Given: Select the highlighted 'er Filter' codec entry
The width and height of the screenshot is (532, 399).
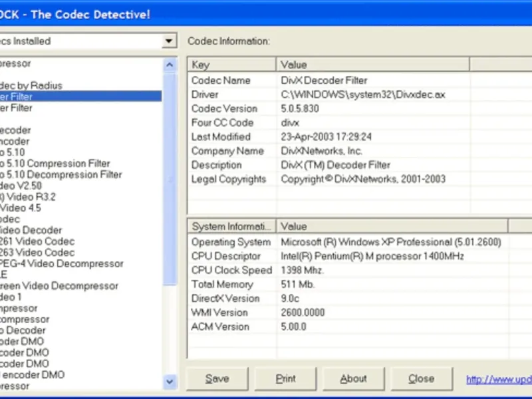Looking at the screenshot, I should [x=80, y=96].
